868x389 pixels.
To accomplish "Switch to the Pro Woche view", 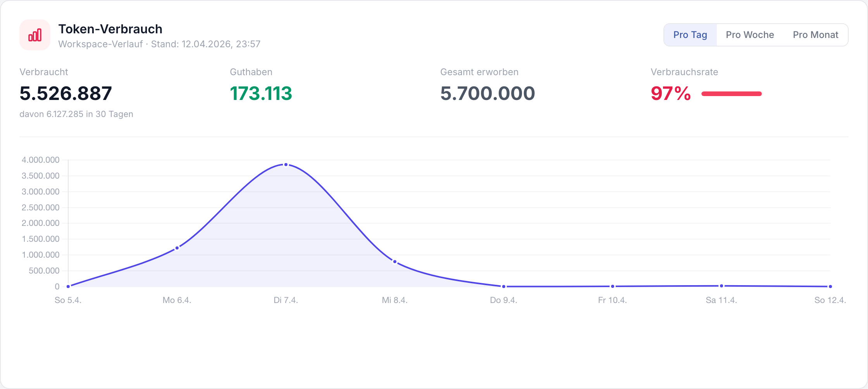I will click(x=750, y=35).
